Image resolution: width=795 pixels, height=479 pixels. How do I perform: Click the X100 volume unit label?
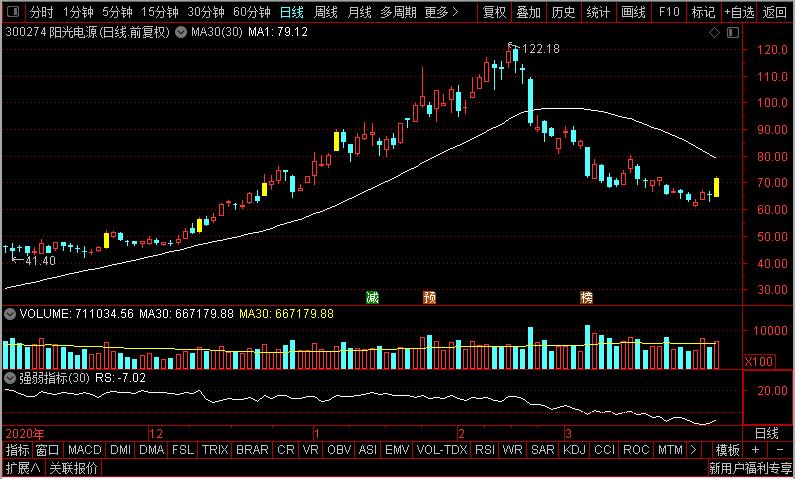(759, 362)
